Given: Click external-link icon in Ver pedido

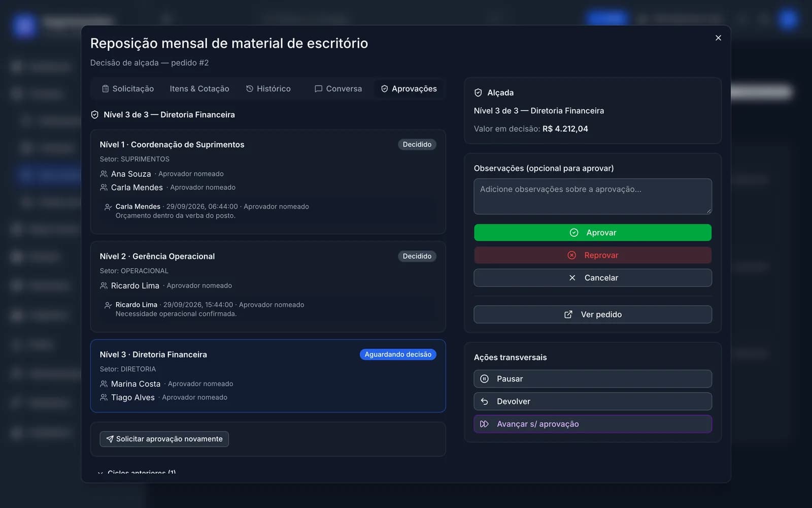Looking at the screenshot, I should (568, 314).
